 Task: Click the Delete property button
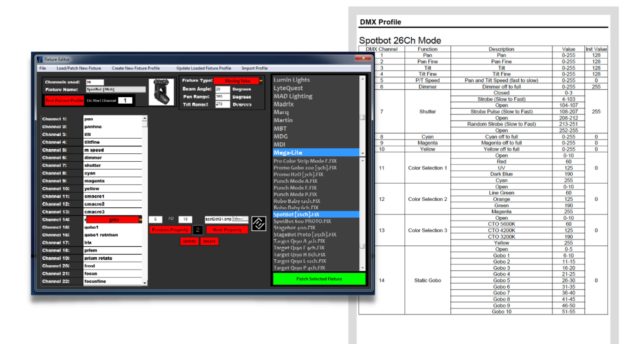coord(189,241)
